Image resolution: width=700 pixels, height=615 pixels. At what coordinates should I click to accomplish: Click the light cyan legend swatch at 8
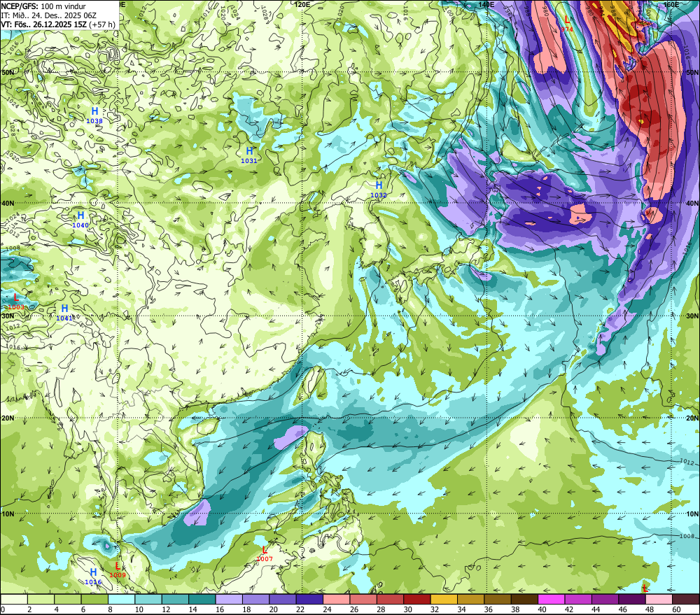[121, 599]
